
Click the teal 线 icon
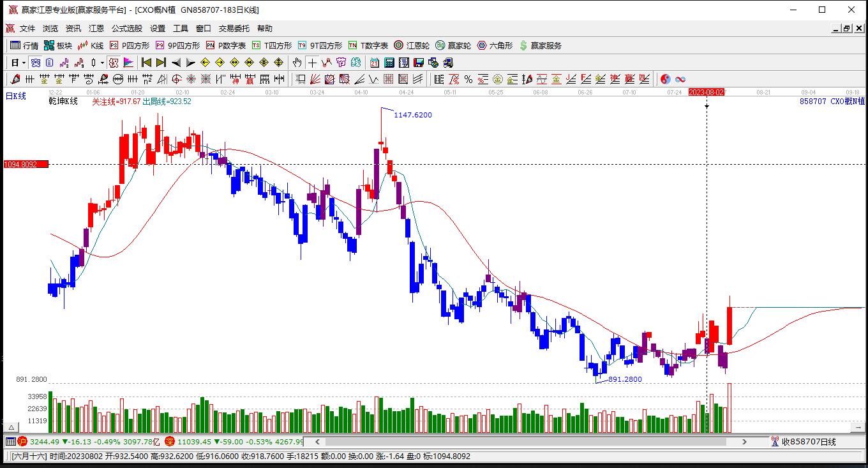356,63
